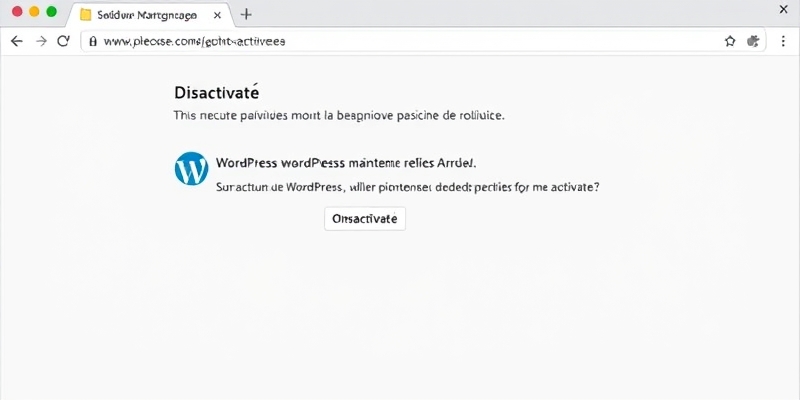800x400 pixels.
Task: Click the yellow folder favicon on the tab
Action: tap(86, 15)
